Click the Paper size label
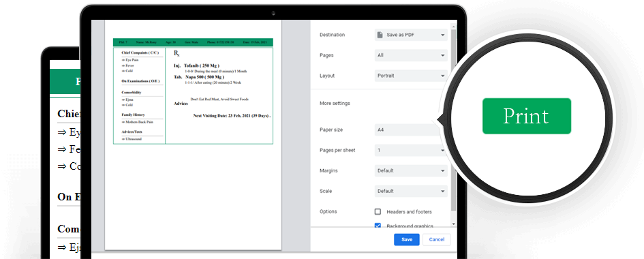Screen dimensions: 644x259 pyautogui.click(x=331, y=129)
